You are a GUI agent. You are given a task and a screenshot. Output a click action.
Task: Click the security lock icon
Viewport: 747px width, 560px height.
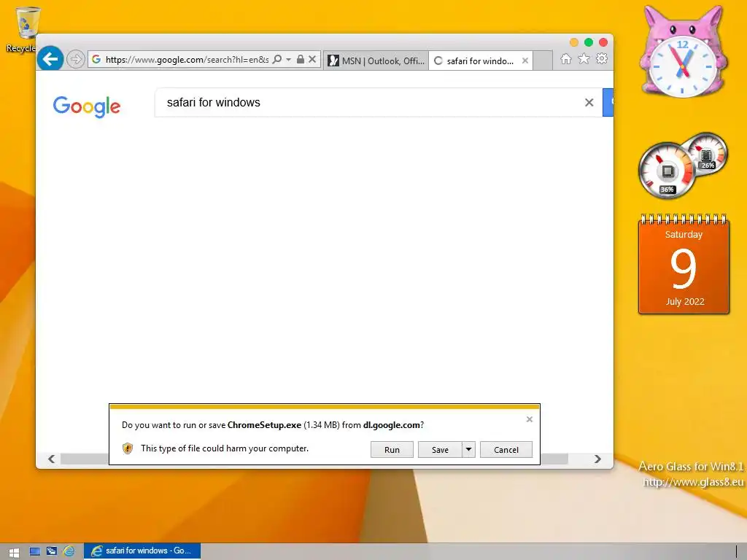click(x=300, y=60)
